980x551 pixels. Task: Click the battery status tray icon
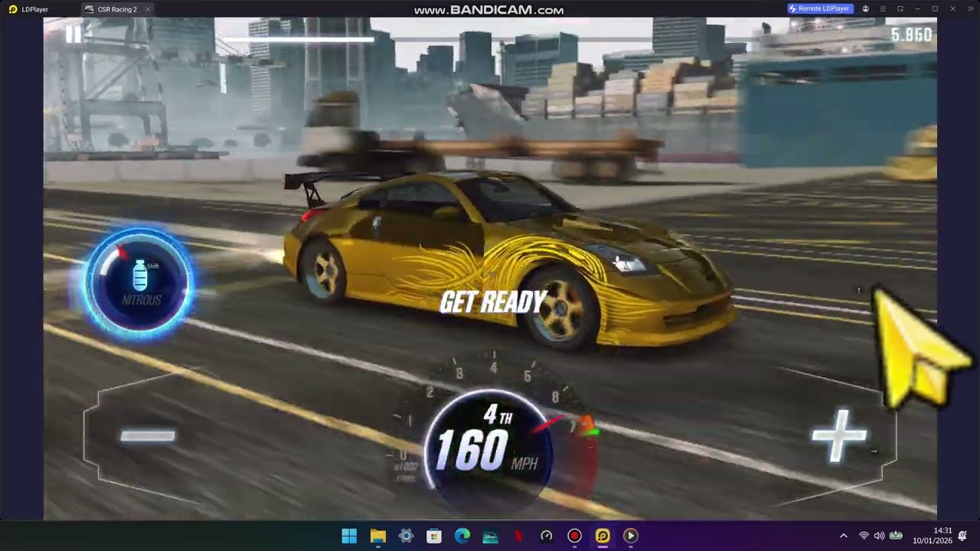896,536
